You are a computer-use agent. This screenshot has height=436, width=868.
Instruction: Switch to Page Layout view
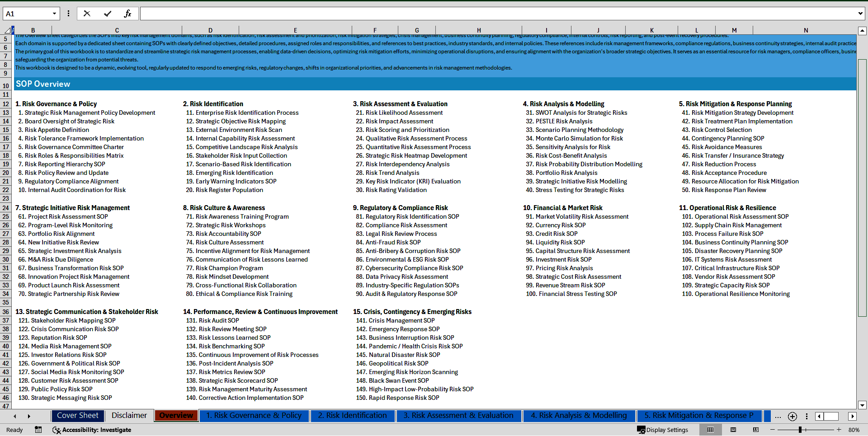click(x=733, y=430)
